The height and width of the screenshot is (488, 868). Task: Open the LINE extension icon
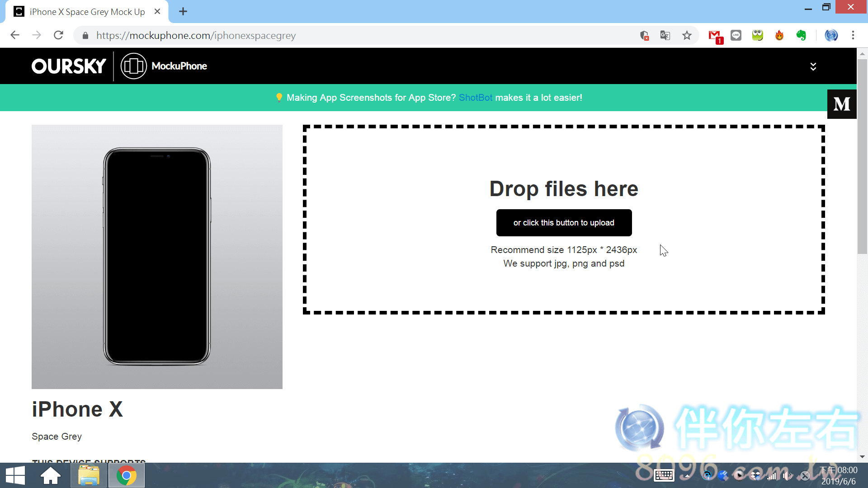coord(736,35)
